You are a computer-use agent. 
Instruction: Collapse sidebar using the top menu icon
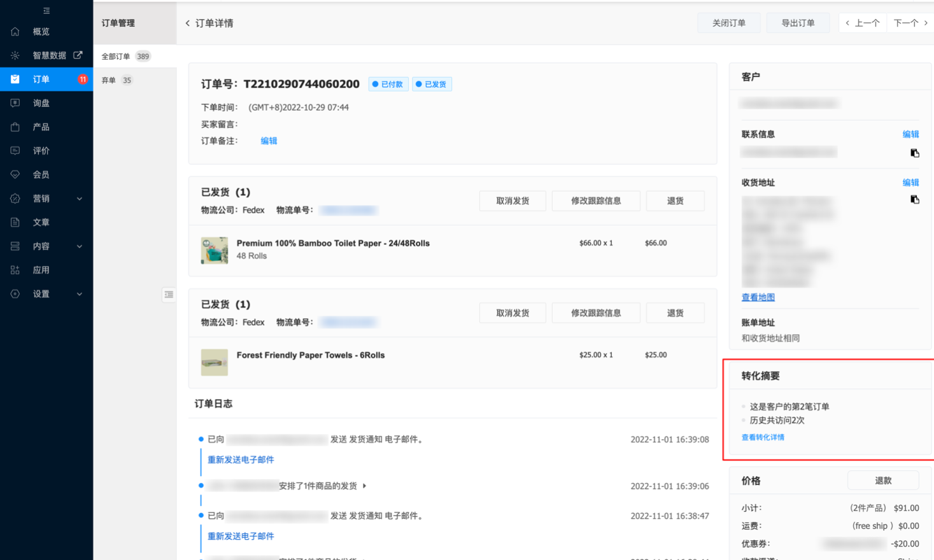(x=46, y=10)
